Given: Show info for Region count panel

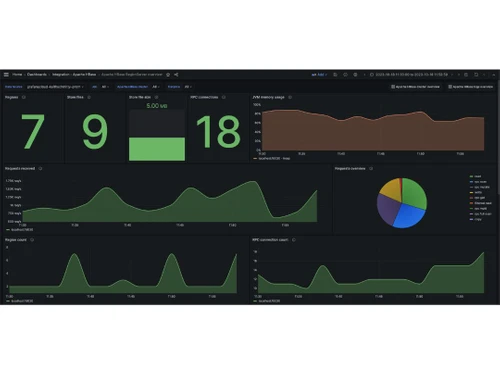Looking at the screenshot, I should coord(32,240).
